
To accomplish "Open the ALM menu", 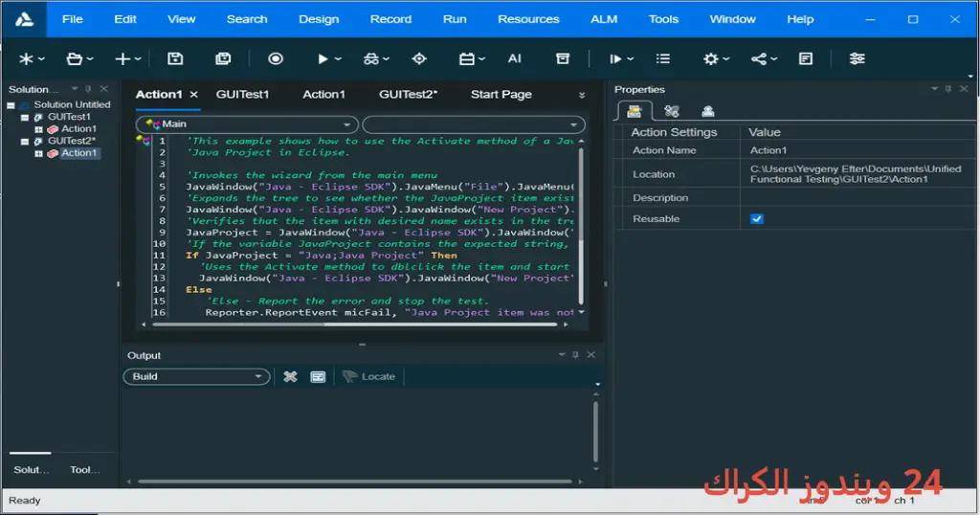I will (x=604, y=19).
